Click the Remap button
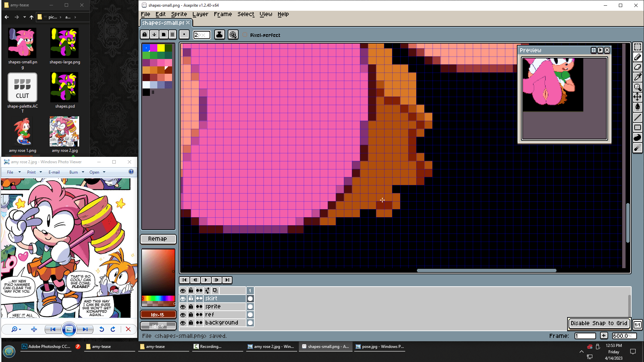Viewport: 644px width, 362px height. (x=158, y=239)
